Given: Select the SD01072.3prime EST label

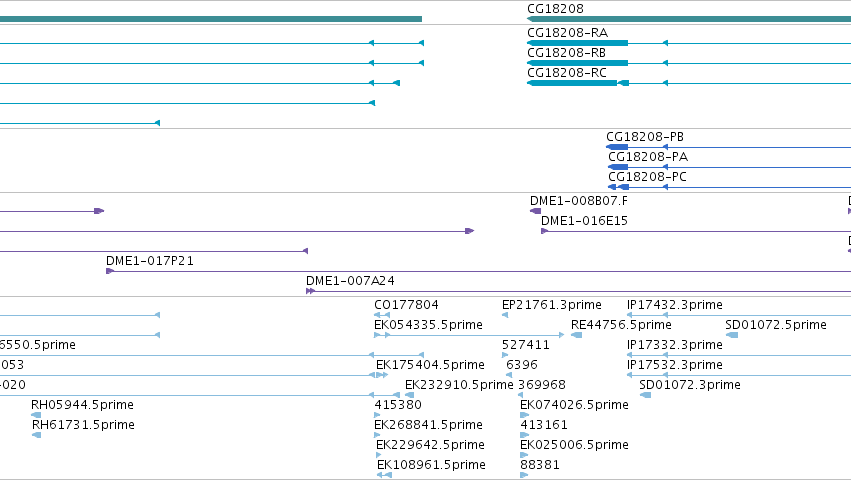Looking at the screenshot, I should 690,385.
